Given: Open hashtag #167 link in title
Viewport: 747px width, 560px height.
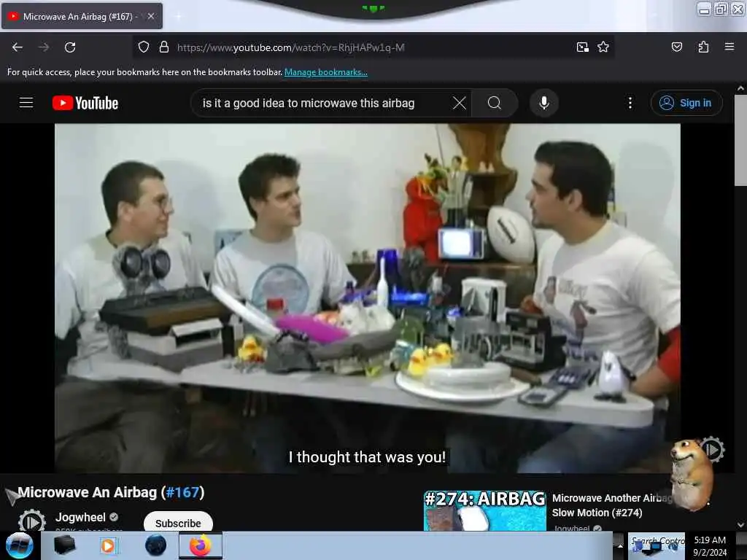Looking at the screenshot, I should coord(182,492).
